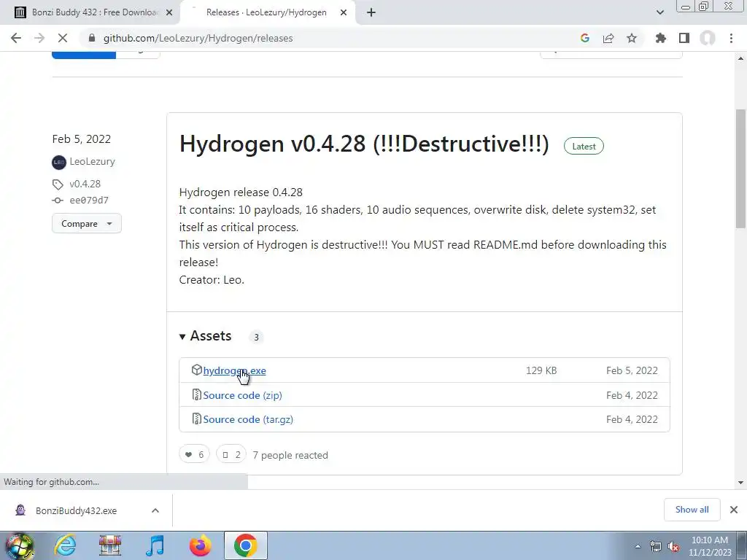Expand BonziBuddy432.exe download options arrow

[x=155, y=510]
